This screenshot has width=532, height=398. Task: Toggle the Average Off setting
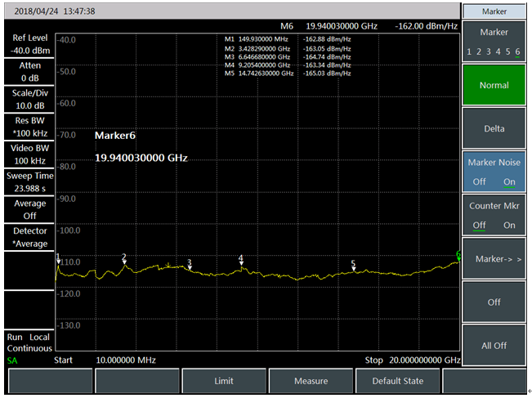(x=29, y=209)
